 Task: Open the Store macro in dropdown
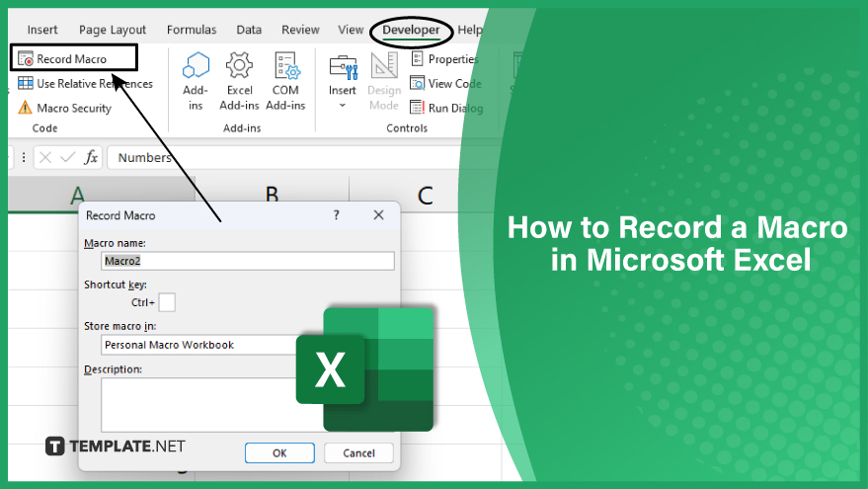point(199,345)
